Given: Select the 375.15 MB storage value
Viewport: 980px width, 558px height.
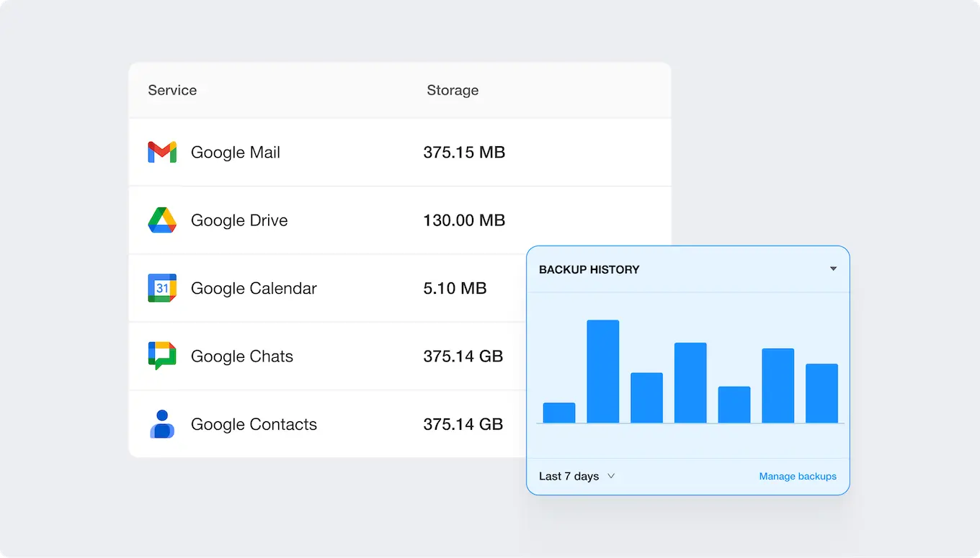Looking at the screenshot, I should 464,152.
